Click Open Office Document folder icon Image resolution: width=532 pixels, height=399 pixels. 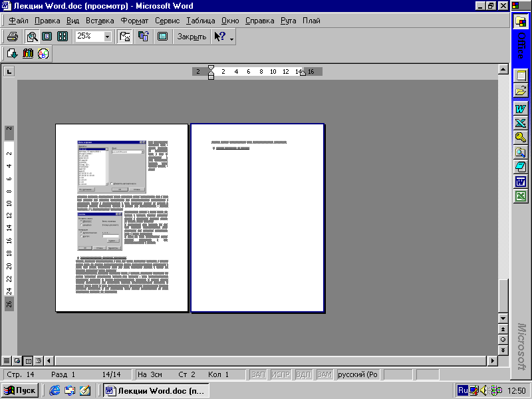point(521,90)
